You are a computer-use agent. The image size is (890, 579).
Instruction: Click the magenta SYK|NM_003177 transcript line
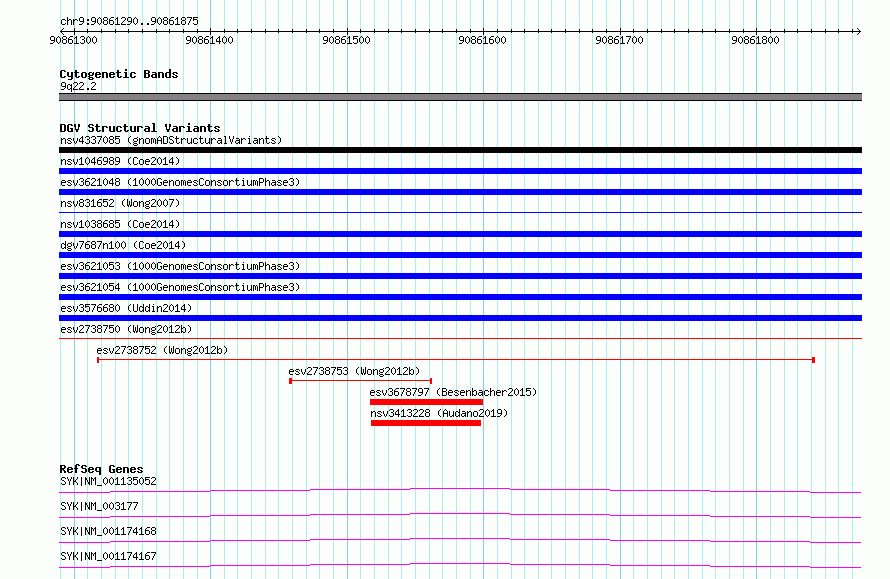pyautogui.click(x=460, y=515)
